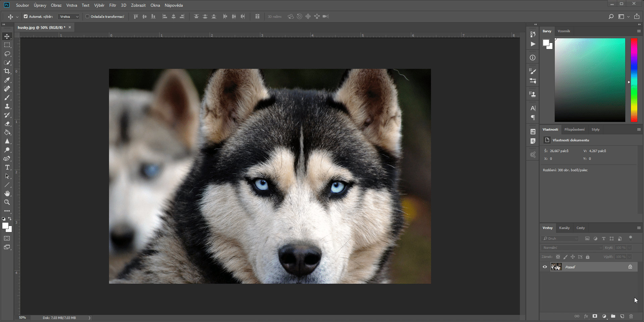Add a layer mask

[595, 316]
